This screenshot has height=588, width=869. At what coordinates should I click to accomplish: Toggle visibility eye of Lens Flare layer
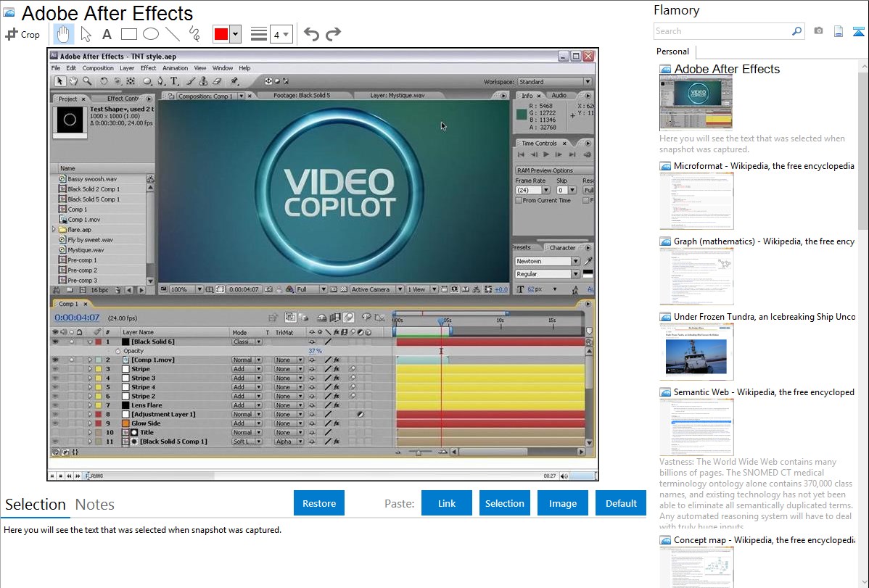coord(55,405)
